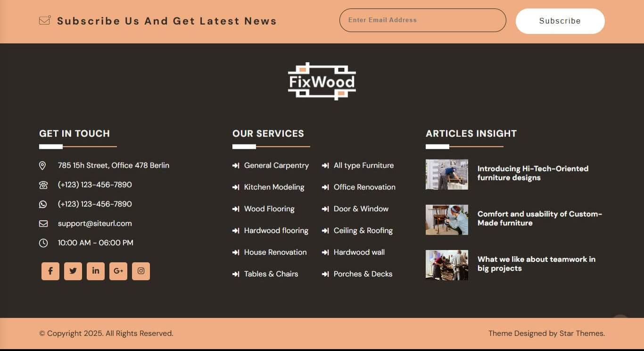Click the envelope icon beside support email

tap(43, 224)
